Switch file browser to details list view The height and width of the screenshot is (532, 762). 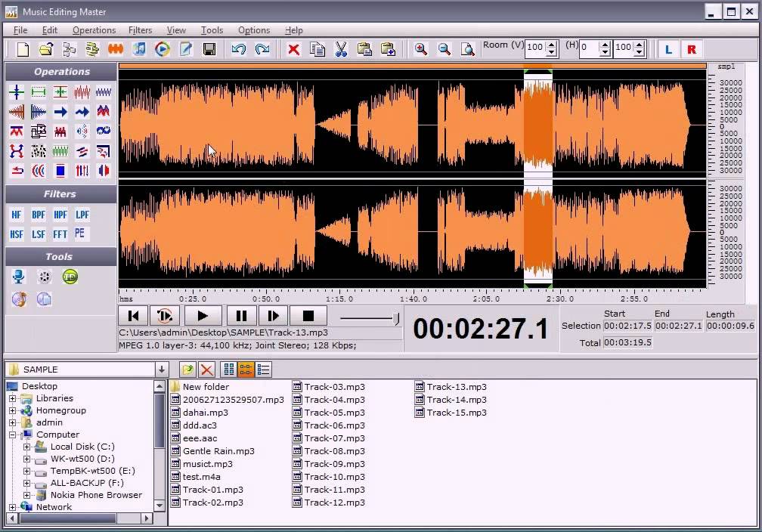click(264, 370)
